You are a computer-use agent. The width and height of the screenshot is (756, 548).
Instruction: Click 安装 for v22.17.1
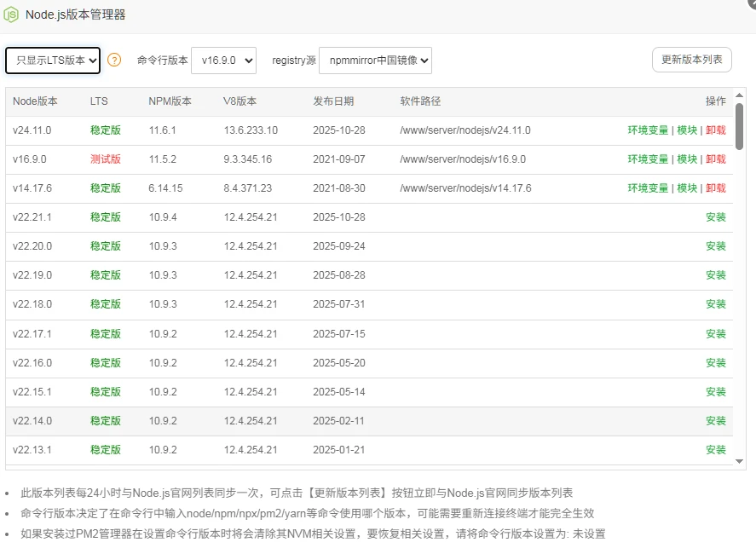pyautogui.click(x=716, y=333)
